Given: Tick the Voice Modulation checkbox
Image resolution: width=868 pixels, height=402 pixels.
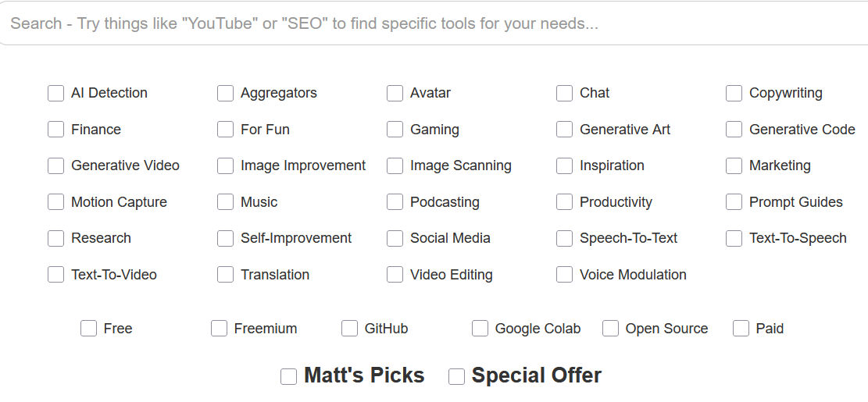Looking at the screenshot, I should (564, 274).
